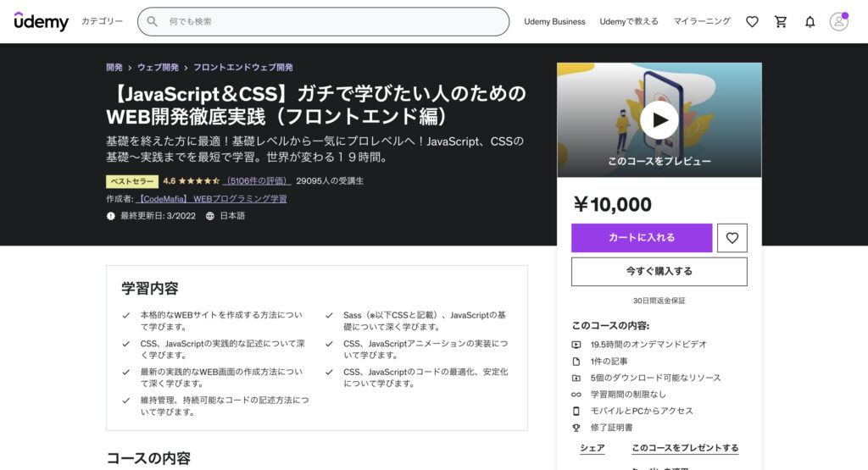This screenshot has height=470, width=868.
Task: Click the ¥10,000 price text
Action: click(613, 205)
